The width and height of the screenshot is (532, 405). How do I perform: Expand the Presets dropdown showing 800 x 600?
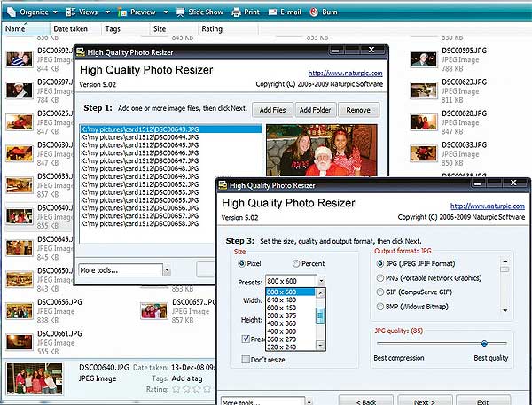tap(321, 281)
